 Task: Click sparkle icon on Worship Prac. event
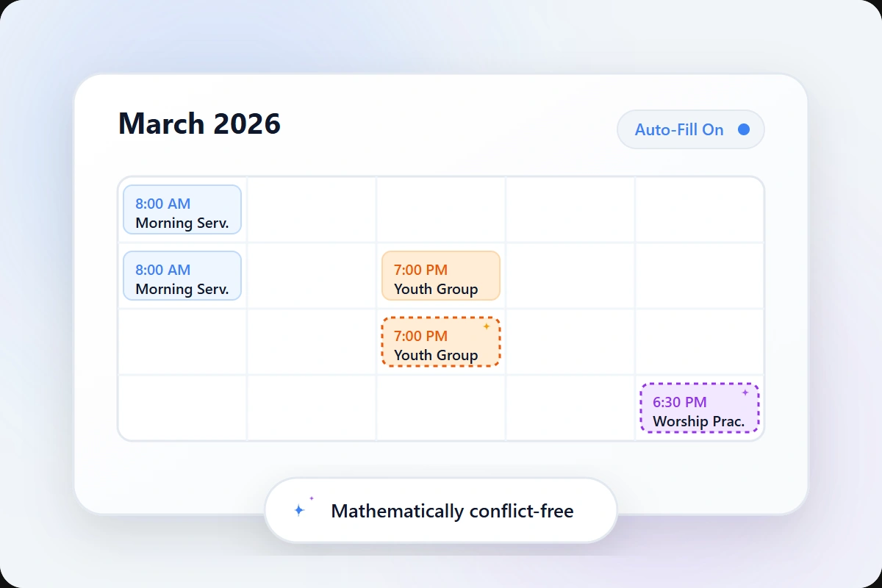[x=745, y=392]
